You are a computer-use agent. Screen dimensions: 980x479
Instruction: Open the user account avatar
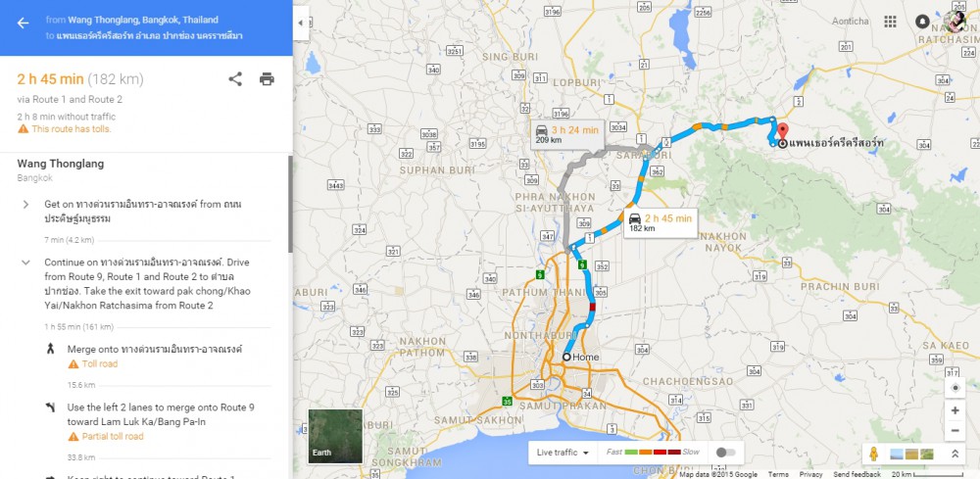(x=955, y=22)
